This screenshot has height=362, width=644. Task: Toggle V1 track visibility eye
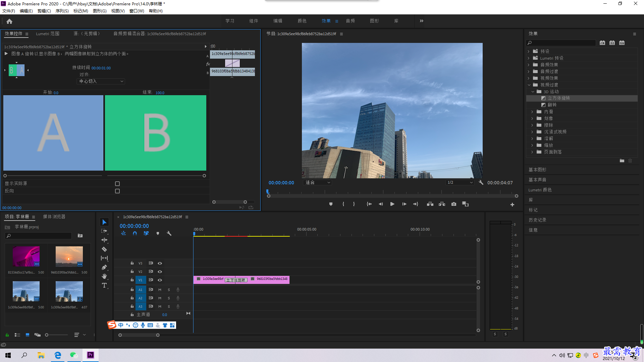(160, 280)
